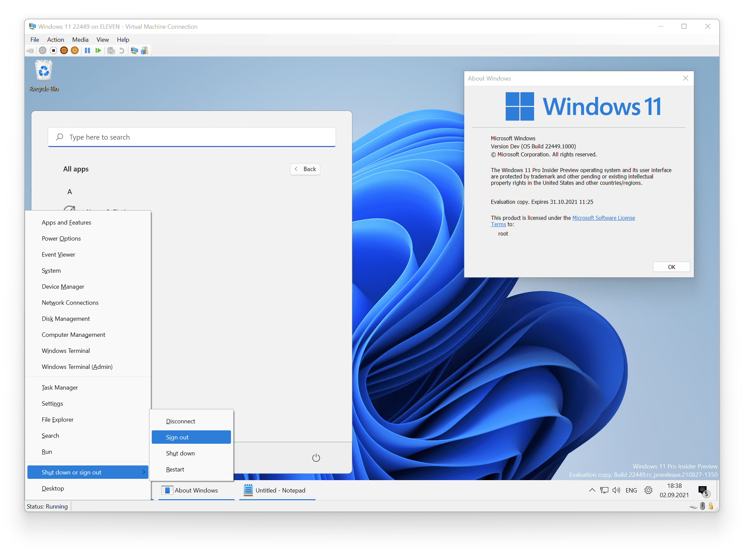The height and width of the screenshot is (560, 745).
Task: Click the Start VM power icon
Action: click(x=42, y=50)
